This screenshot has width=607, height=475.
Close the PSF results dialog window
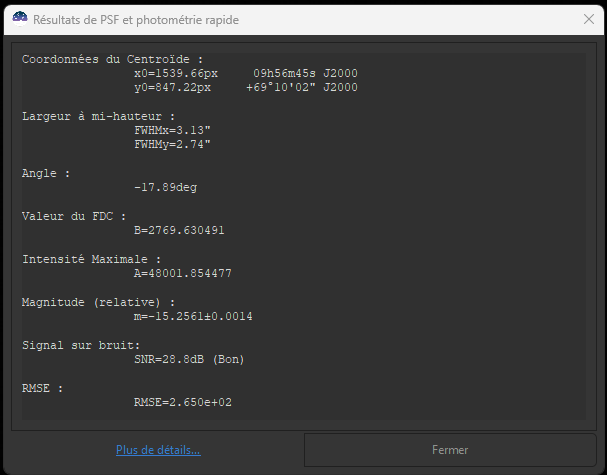pos(588,19)
